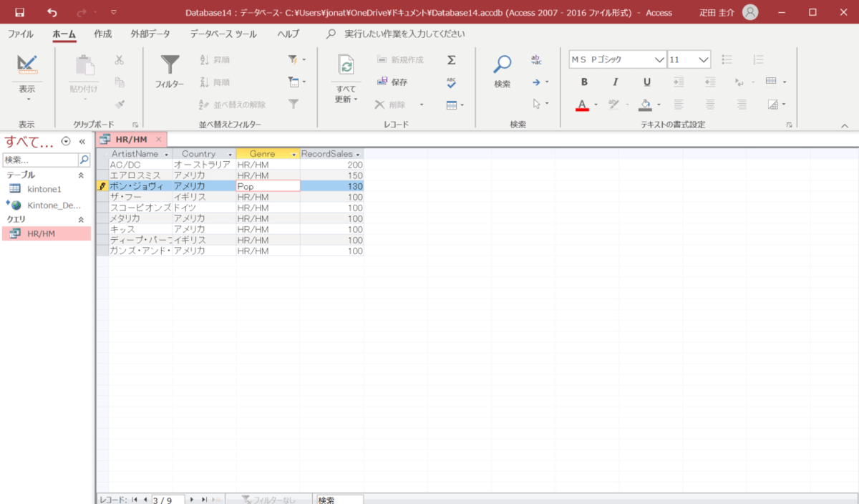Open the ファイル menu tab

pos(20,34)
